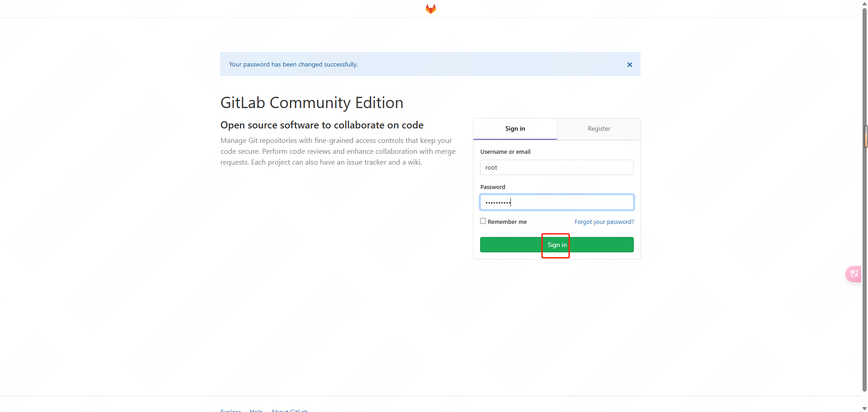The height and width of the screenshot is (412, 868).
Task: Open the pink translate floating icon
Action: (x=854, y=274)
